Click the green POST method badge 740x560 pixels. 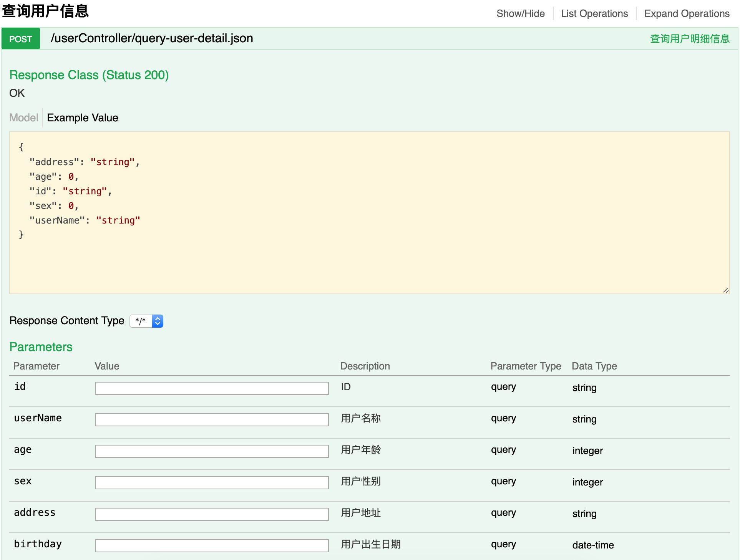(21, 39)
